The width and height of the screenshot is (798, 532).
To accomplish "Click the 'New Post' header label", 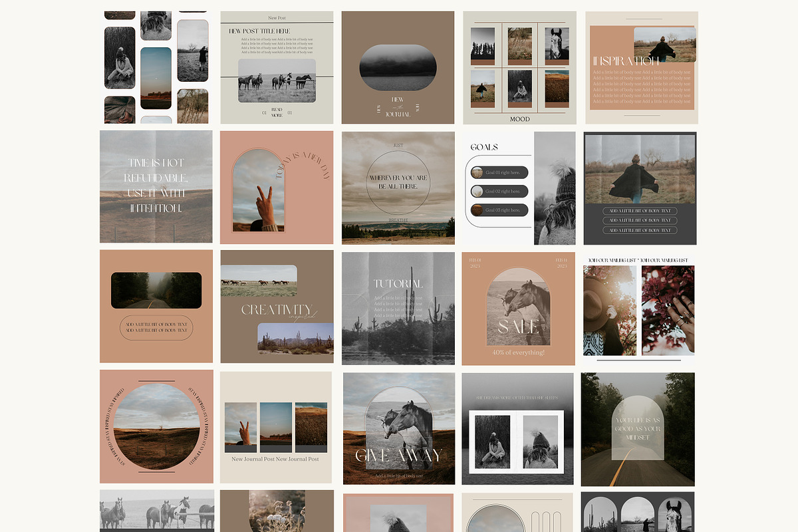I will tap(277, 18).
